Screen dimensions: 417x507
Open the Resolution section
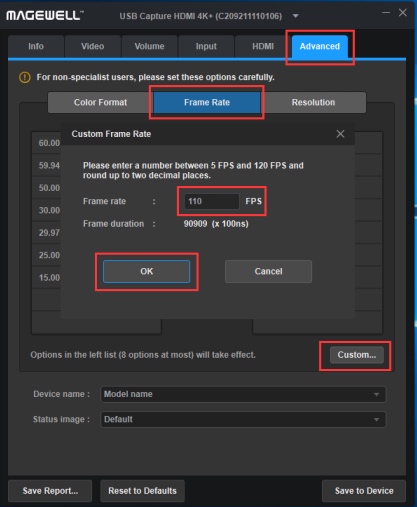click(313, 102)
